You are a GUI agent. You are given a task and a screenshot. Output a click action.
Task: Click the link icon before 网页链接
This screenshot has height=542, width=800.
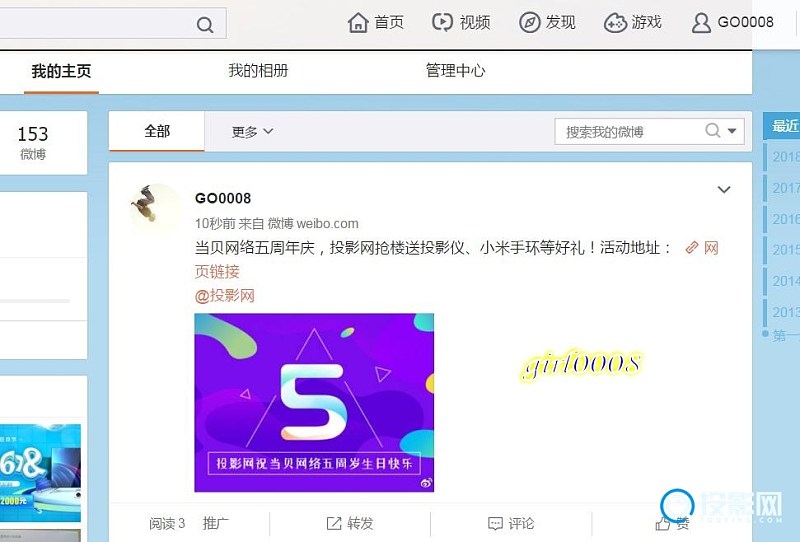pyautogui.click(x=691, y=248)
